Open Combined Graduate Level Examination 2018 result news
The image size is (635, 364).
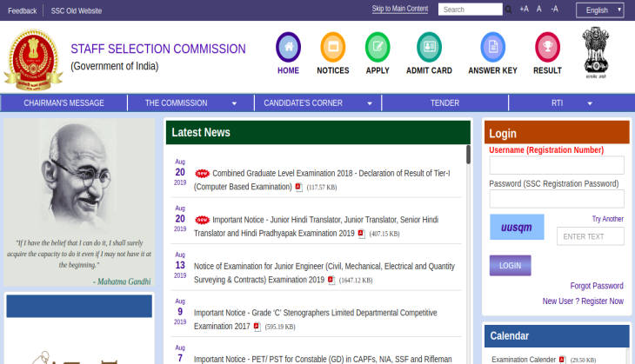322,180
